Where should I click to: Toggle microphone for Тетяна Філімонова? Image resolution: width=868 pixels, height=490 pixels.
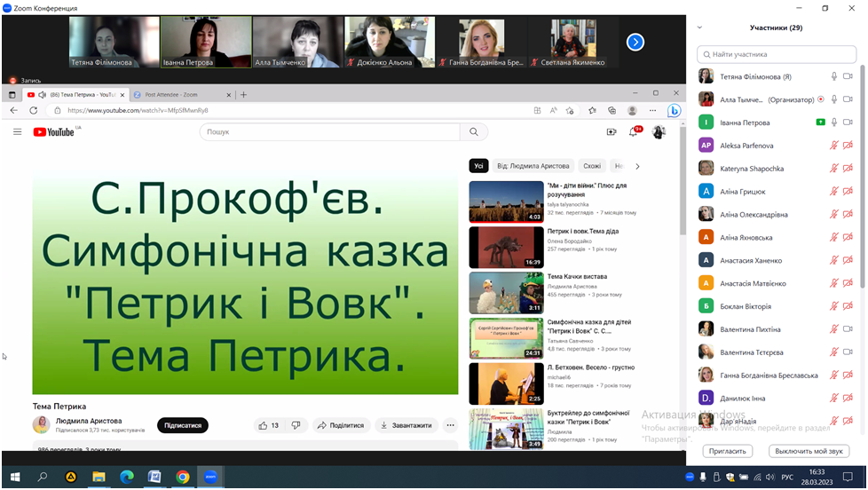click(x=833, y=76)
